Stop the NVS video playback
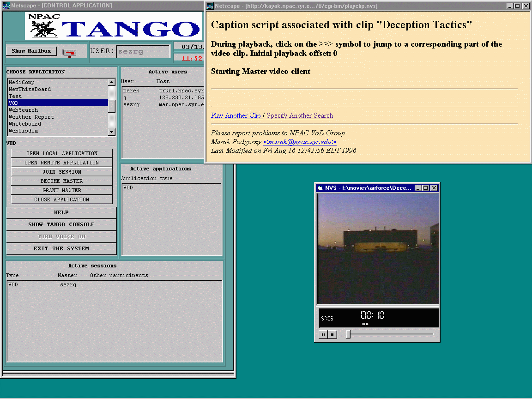 point(332,334)
